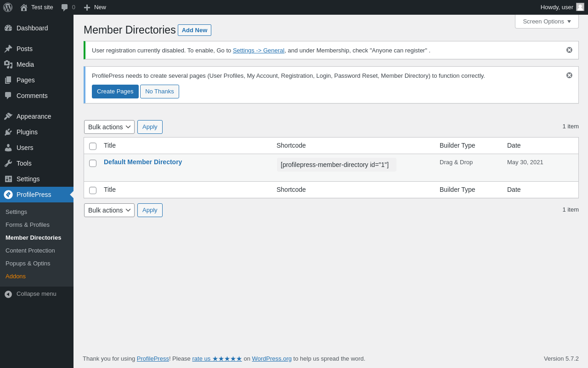Image resolution: width=588 pixels, height=368 pixels.
Task: Click the No Thanks button
Action: click(x=159, y=92)
